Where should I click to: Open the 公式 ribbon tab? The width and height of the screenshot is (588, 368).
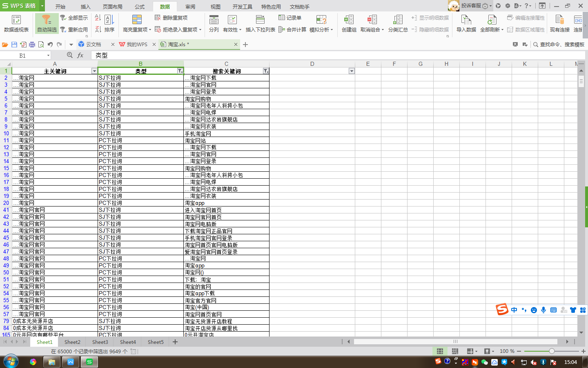(140, 7)
